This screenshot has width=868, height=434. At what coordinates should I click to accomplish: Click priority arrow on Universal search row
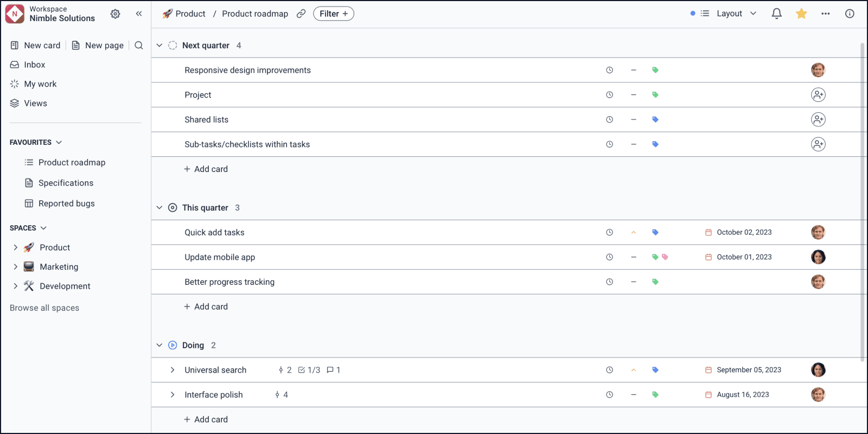point(633,370)
